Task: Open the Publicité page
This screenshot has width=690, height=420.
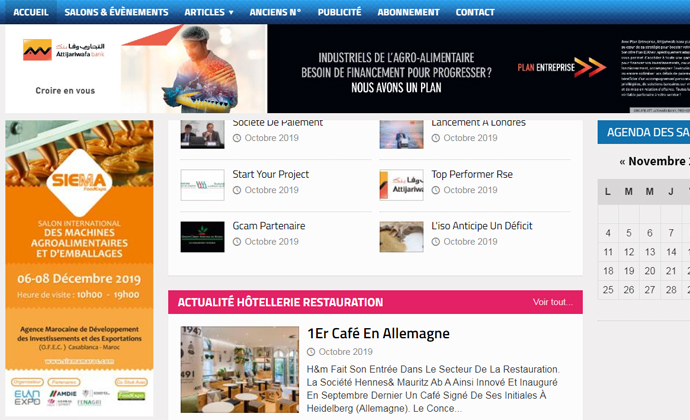Action: pyautogui.click(x=339, y=12)
